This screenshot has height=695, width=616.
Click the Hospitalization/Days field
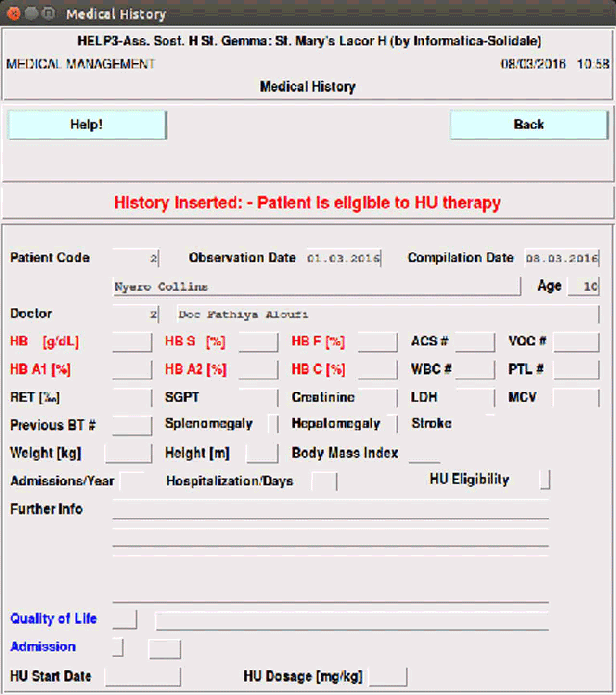pos(324,481)
